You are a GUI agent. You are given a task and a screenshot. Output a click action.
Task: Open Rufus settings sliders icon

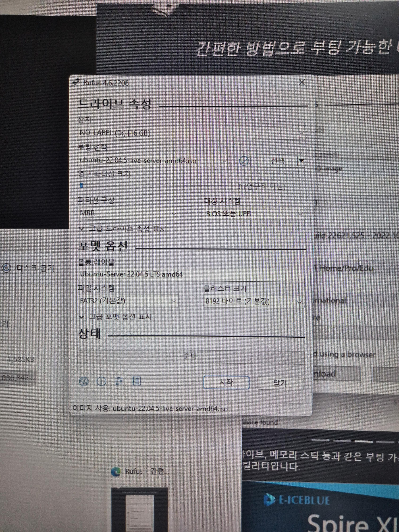click(119, 381)
